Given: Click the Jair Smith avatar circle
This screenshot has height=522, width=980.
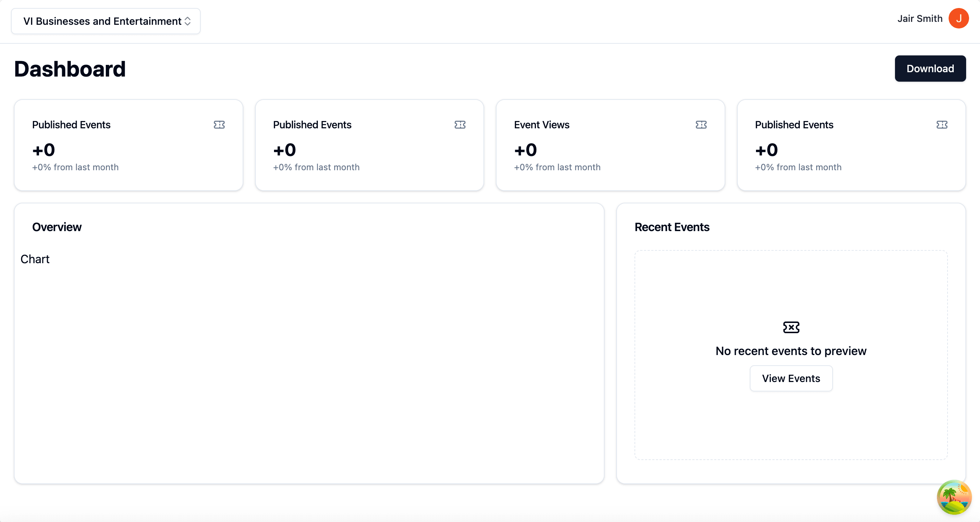Looking at the screenshot, I should (958, 19).
